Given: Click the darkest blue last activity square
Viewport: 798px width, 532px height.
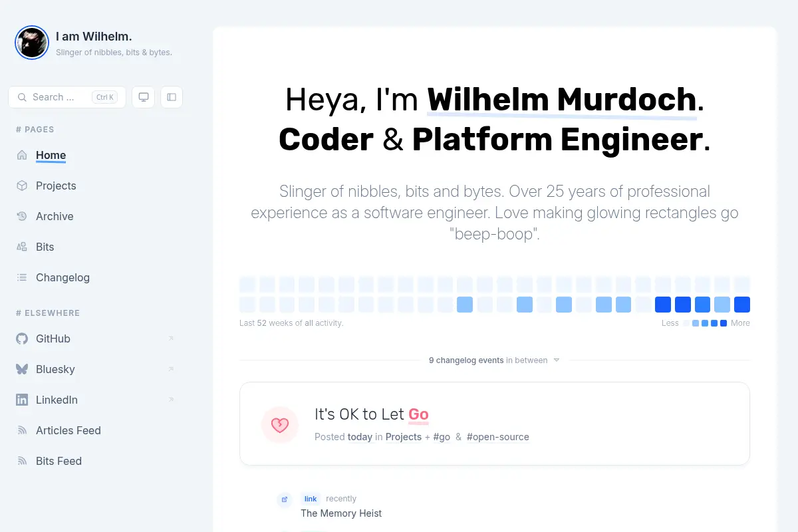Looking at the screenshot, I should coord(742,305).
